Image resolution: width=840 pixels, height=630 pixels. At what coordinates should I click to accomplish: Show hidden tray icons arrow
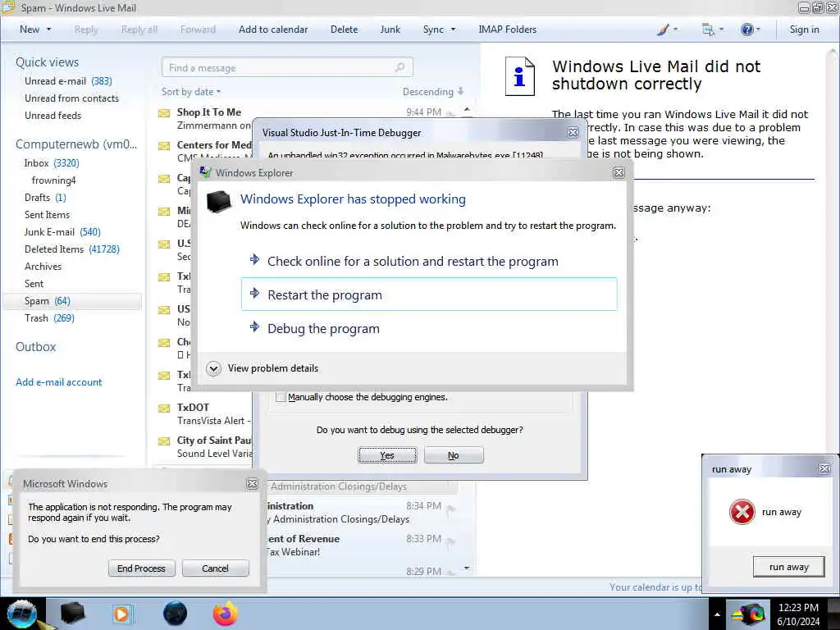[717, 614]
